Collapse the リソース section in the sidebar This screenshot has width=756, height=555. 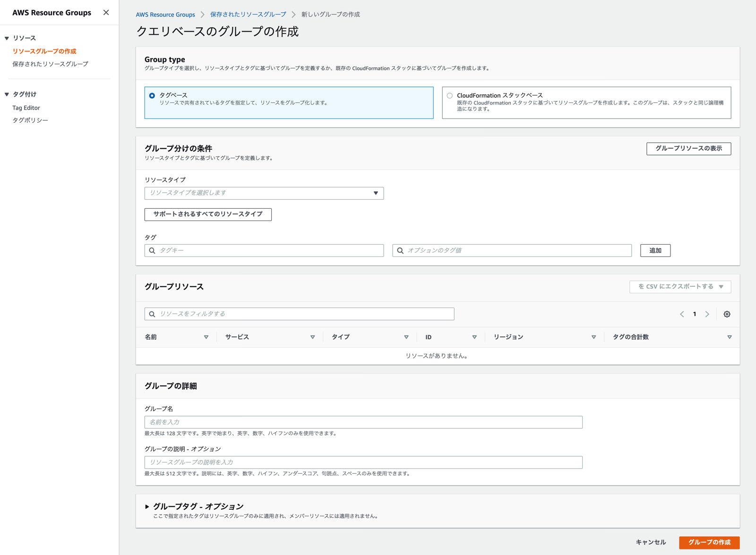pyautogui.click(x=6, y=38)
